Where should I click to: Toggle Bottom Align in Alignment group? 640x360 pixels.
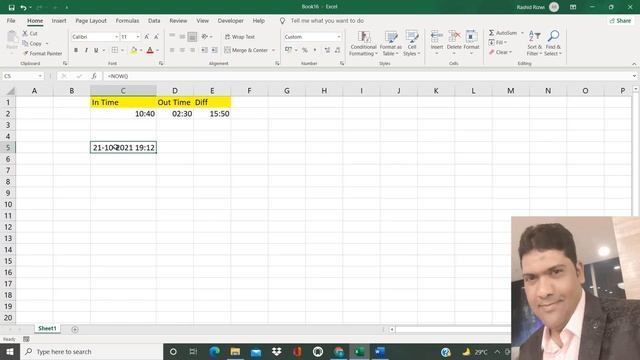click(x=192, y=37)
